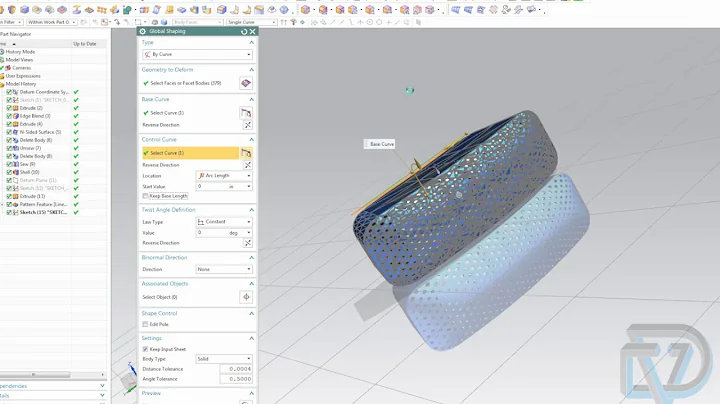Image resolution: width=720 pixels, height=404 pixels.
Task: Open the Within Work Part Only dropdown
Action: click(x=51, y=22)
